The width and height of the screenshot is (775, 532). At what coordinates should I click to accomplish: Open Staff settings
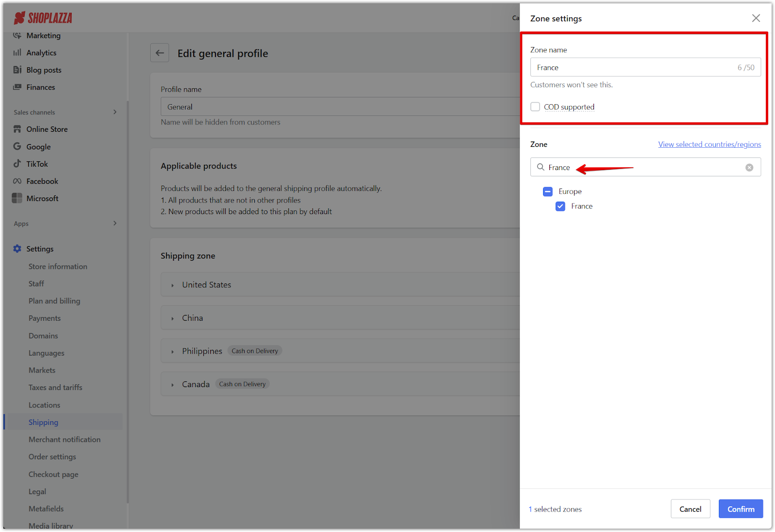point(36,283)
